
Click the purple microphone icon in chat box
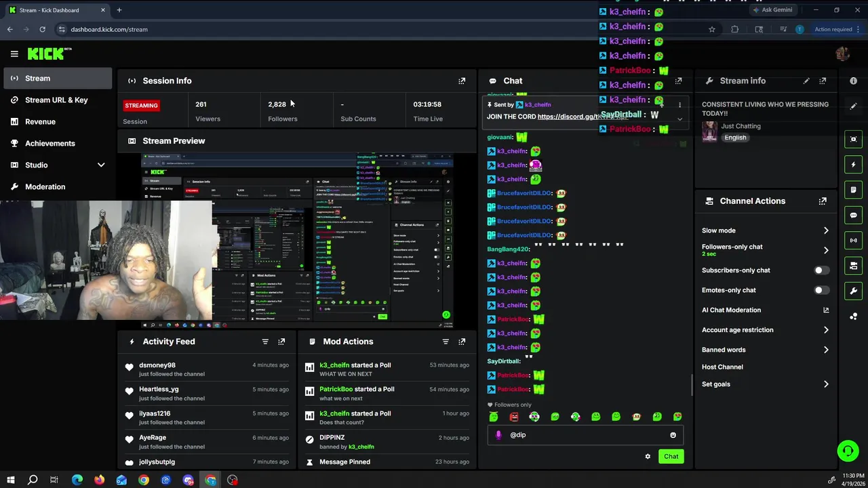[498, 435]
